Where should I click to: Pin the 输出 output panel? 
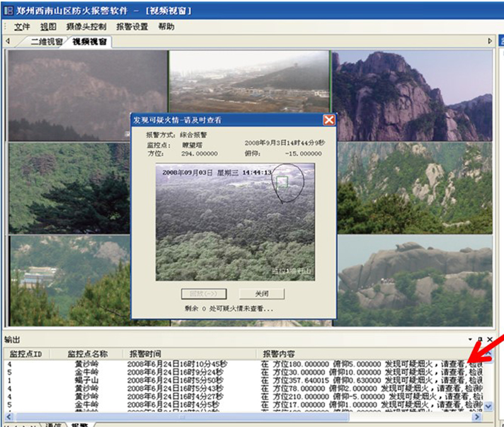click(x=480, y=339)
